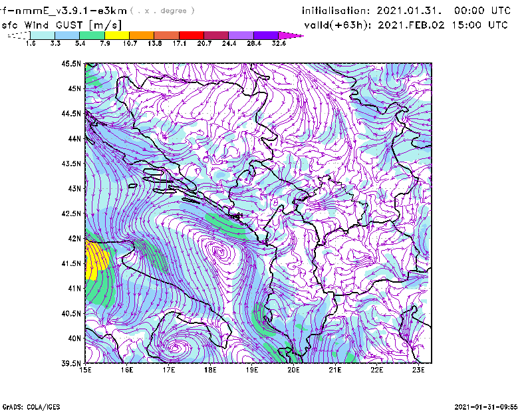Click the '45N' latitude axis label
This screenshot has width=532, height=411.
pos(74,88)
